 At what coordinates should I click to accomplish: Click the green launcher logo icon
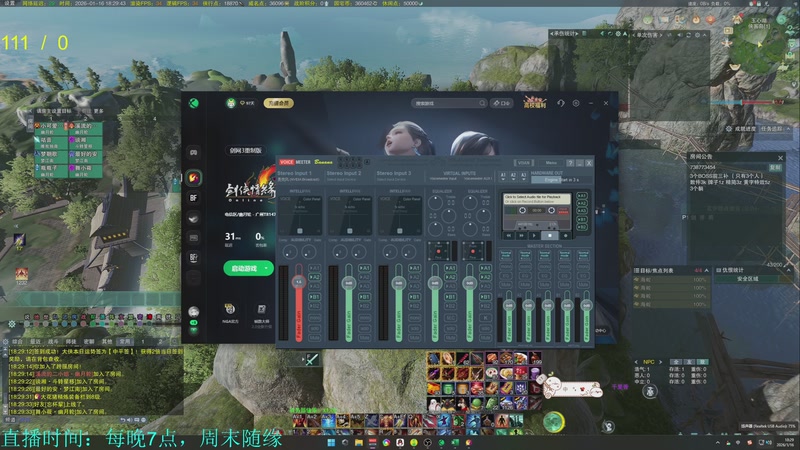pyautogui.click(x=194, y=103)
